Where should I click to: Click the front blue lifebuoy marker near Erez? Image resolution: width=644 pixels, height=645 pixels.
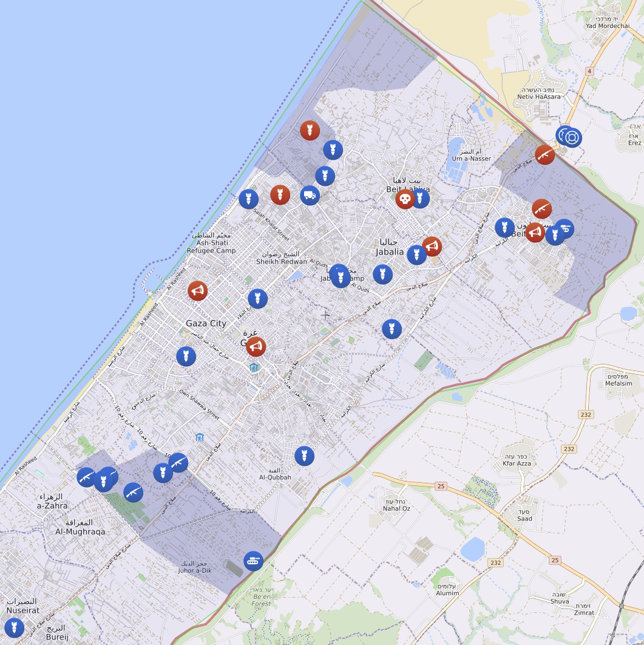(x=572, y=137)
